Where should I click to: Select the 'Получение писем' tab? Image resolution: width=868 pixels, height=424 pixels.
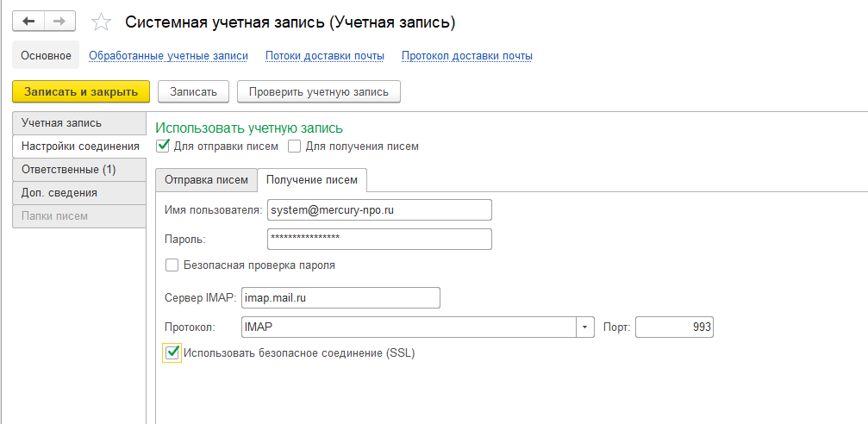[x=313, y=179]
